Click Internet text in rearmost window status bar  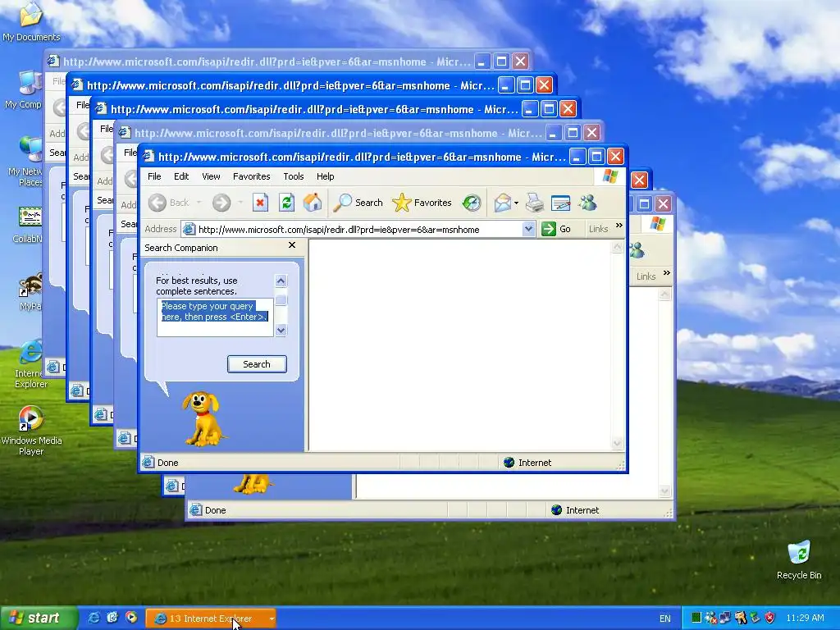pyautogui.click(x=582, y=510)
